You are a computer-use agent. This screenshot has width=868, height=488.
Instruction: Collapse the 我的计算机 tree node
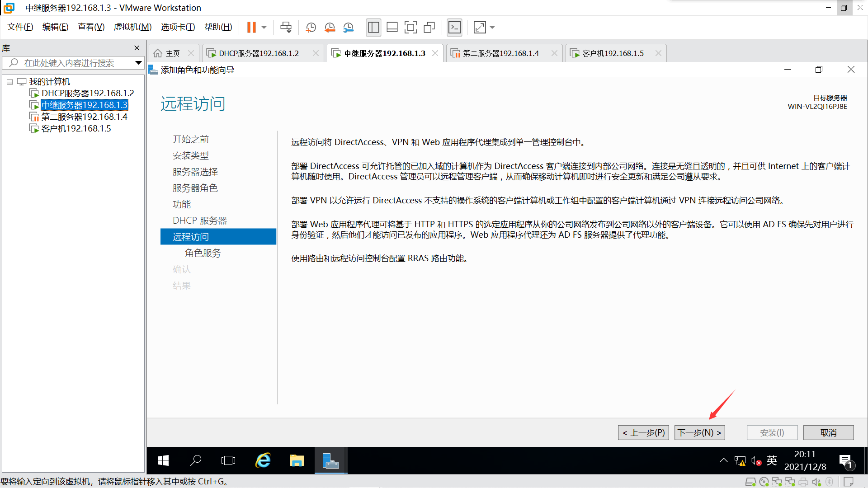pyautogui.click(x=9, y=82)
